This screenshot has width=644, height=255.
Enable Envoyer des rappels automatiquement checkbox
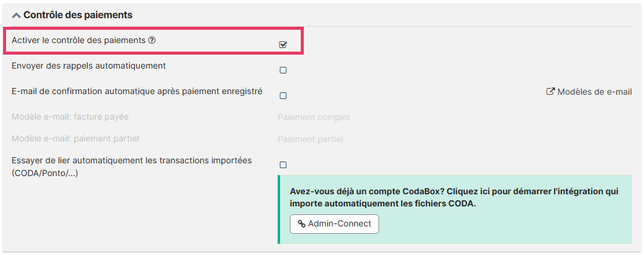pyautogui.click(x=283, y=70)
